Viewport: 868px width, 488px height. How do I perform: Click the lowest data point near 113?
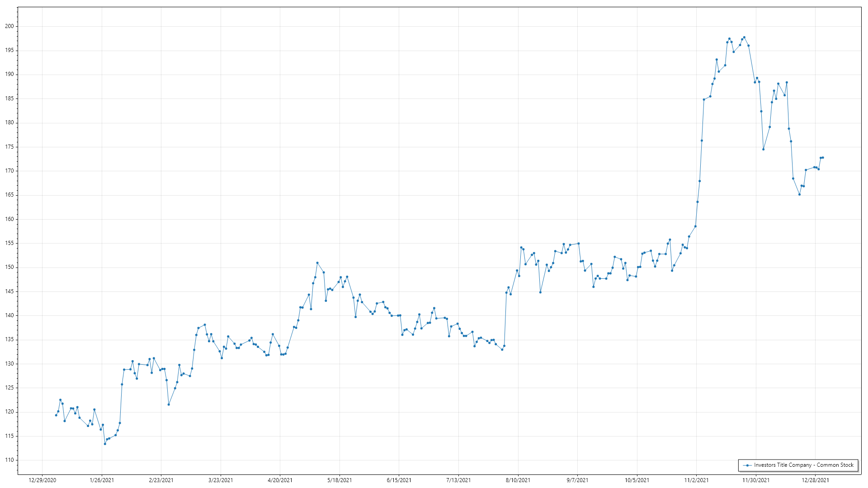tap(105, 444)
